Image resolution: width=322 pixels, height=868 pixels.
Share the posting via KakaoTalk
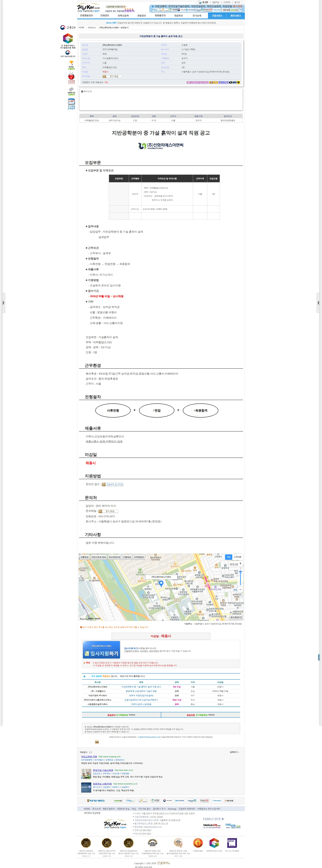click(238, 82)
